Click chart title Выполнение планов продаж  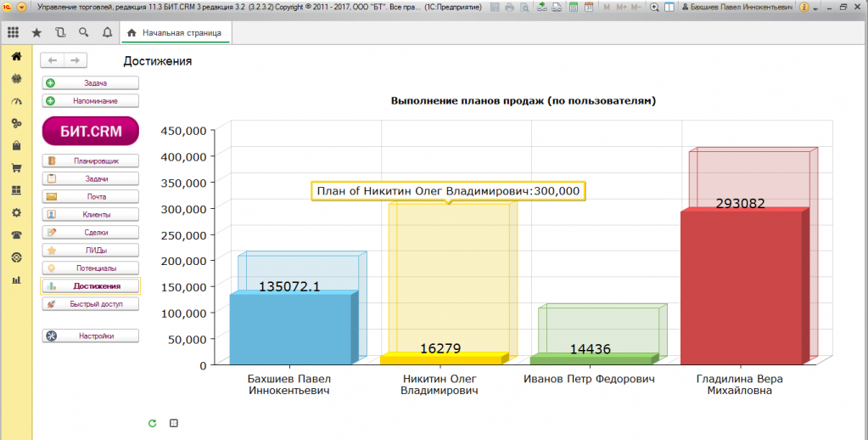524,101
